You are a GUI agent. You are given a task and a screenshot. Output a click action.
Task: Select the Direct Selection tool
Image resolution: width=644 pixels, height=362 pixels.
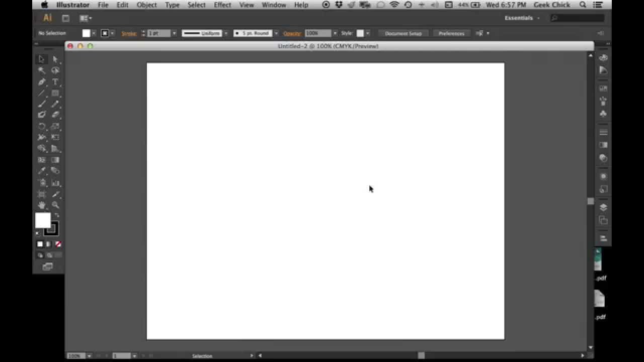coord(55,59)
